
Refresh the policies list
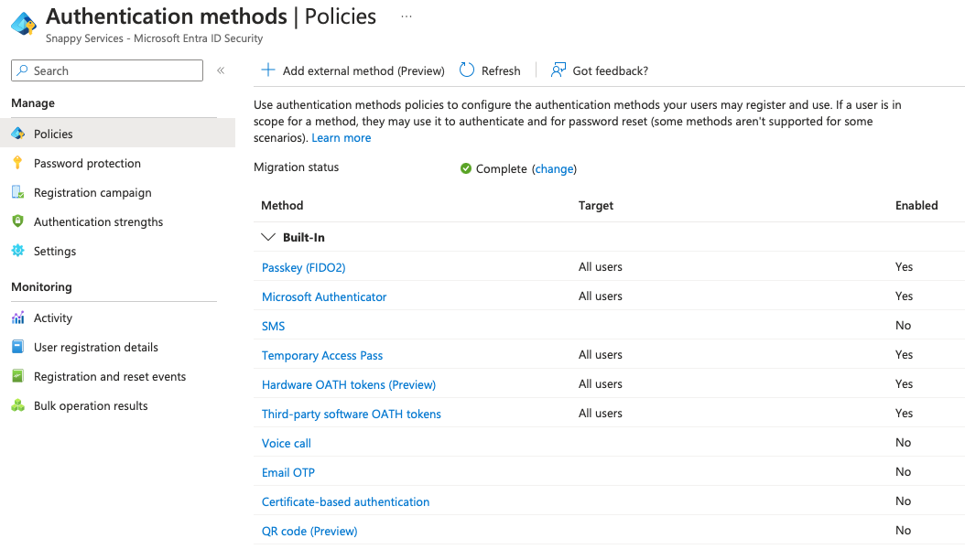pyautogui.click(x=490, y=70)
